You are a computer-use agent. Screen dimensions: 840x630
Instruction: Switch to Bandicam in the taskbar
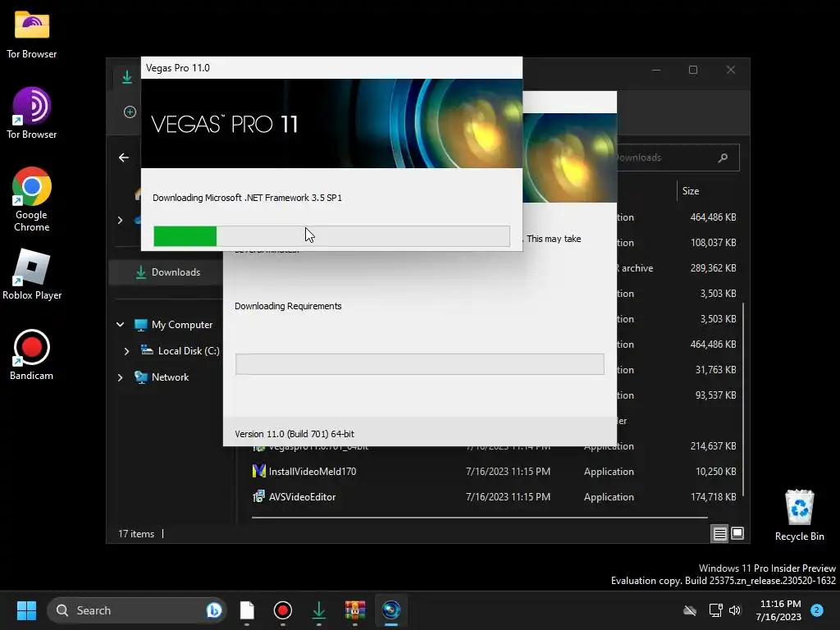click(283, 610)
